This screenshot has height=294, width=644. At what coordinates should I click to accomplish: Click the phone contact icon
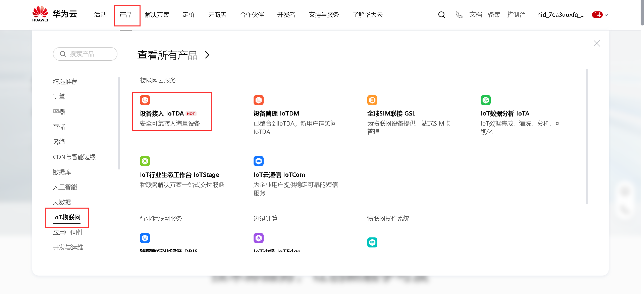point(459,15)
